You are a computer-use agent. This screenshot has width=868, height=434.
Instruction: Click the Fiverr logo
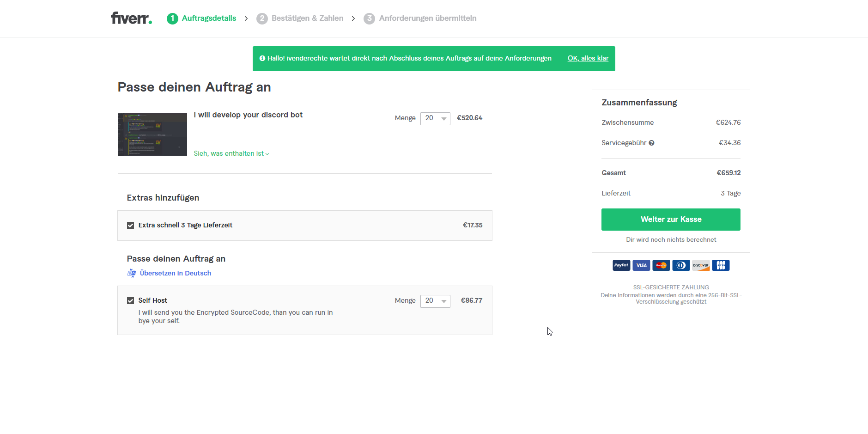click(x=131, y=18)
